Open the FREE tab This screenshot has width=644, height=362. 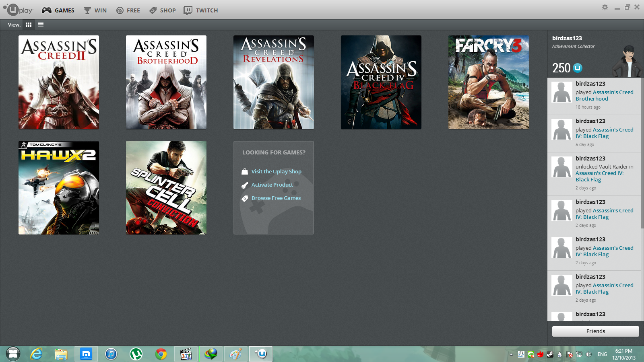128,10
